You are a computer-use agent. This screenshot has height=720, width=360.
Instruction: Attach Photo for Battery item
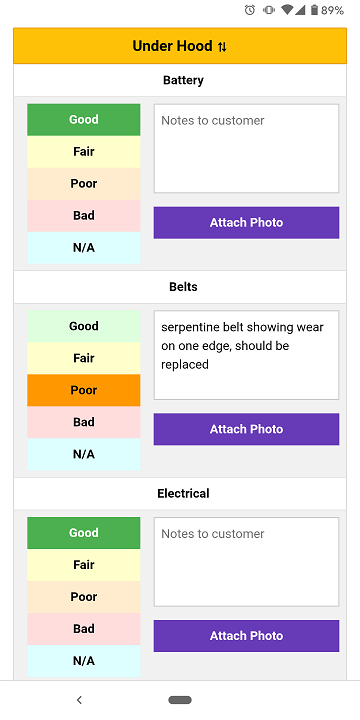(247, 223)
